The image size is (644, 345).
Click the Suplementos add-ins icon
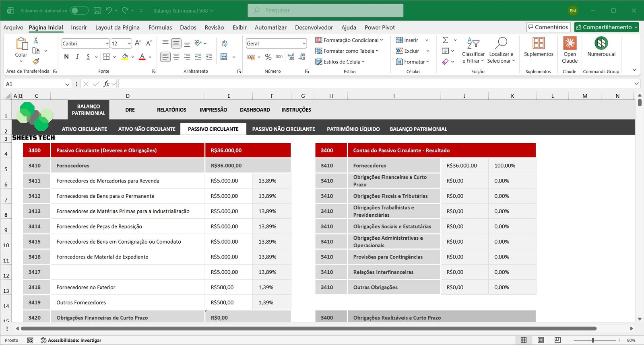pos(538,47)
